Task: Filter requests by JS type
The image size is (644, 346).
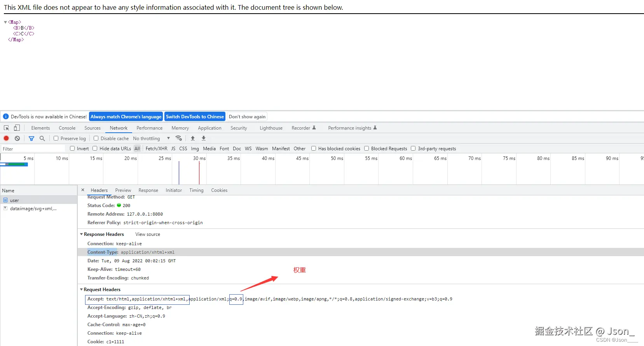Action: coord(173,149)
